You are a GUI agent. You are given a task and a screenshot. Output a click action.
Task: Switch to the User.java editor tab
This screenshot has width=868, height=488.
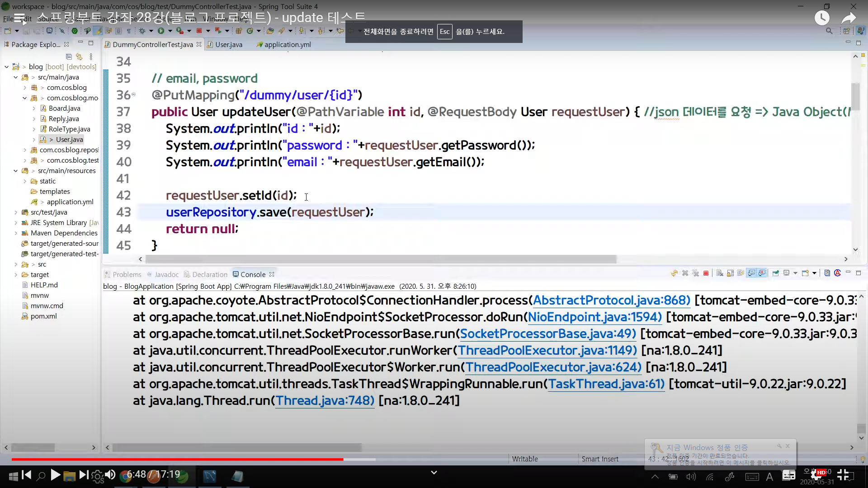[228, 44]
